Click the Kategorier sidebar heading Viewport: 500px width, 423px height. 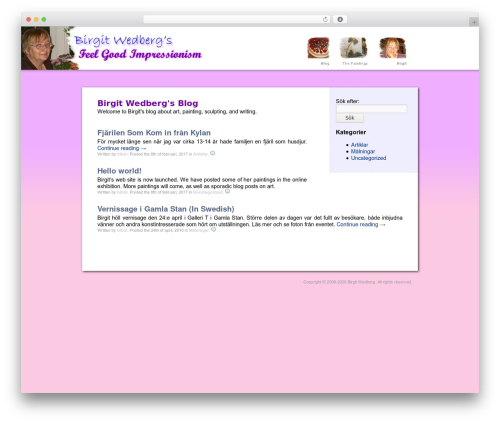pos(351,132)
